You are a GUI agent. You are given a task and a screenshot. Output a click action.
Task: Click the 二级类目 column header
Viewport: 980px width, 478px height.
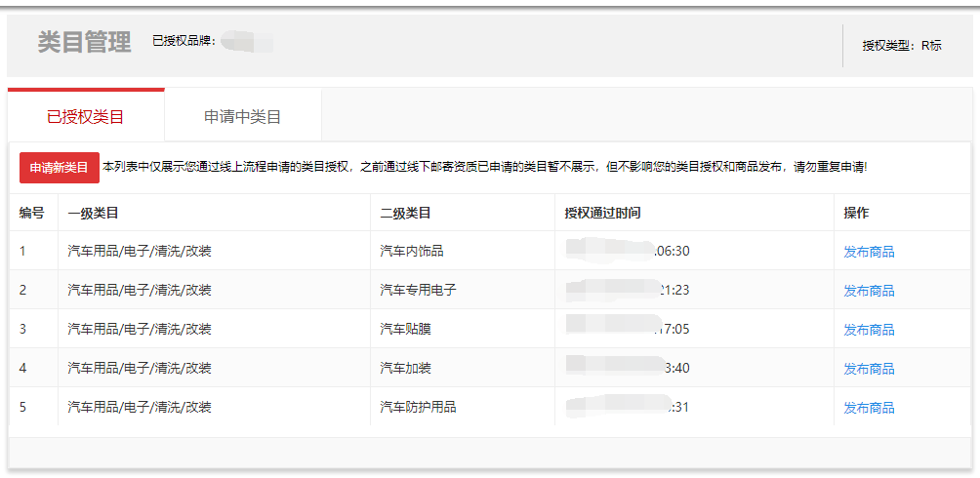pos(405,214)
